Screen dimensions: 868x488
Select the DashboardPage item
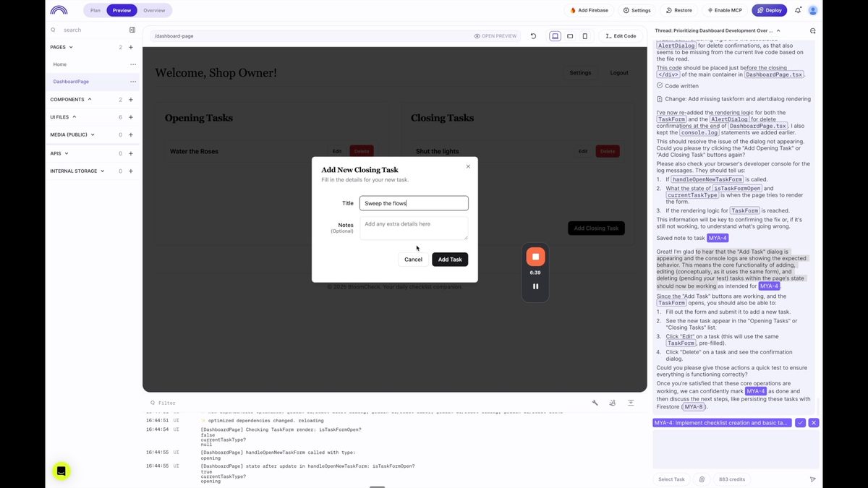(x=71, y=82)
